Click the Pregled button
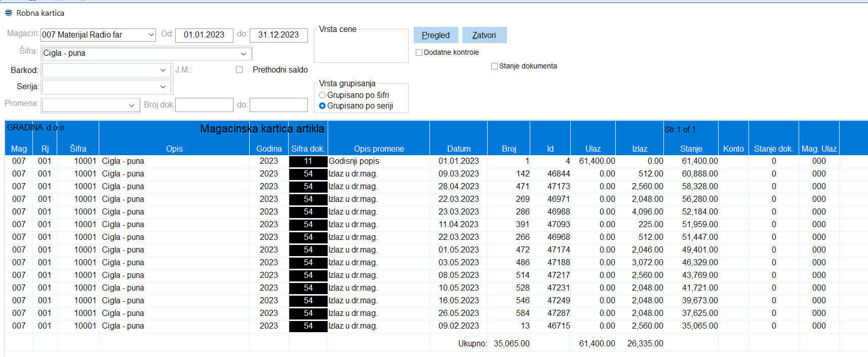868x357 pixels. [436, 35]
